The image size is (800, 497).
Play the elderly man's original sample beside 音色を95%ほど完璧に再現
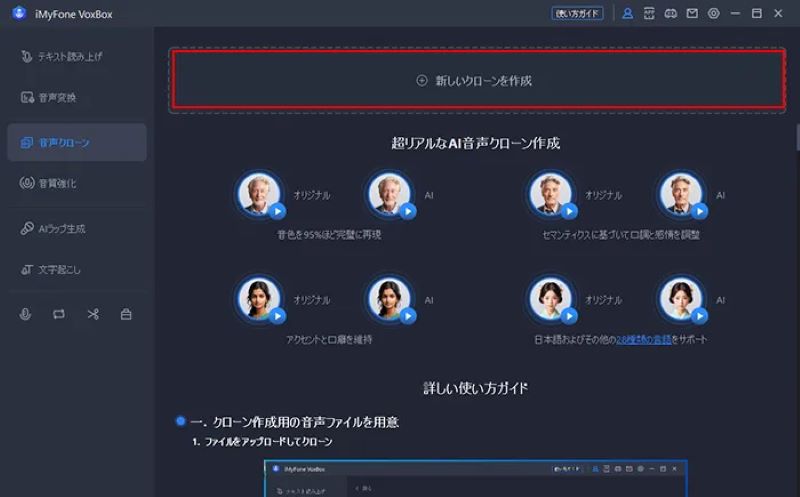[278, 211]
